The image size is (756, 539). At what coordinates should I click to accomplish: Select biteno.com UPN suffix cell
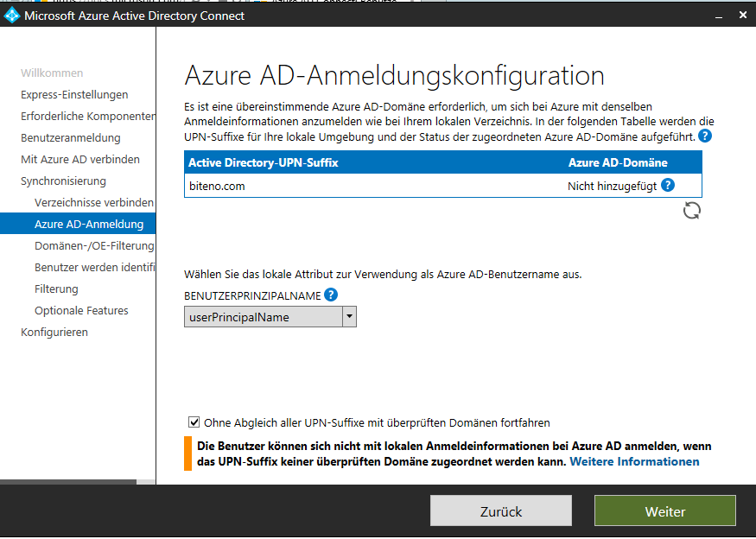pos(217,186)
